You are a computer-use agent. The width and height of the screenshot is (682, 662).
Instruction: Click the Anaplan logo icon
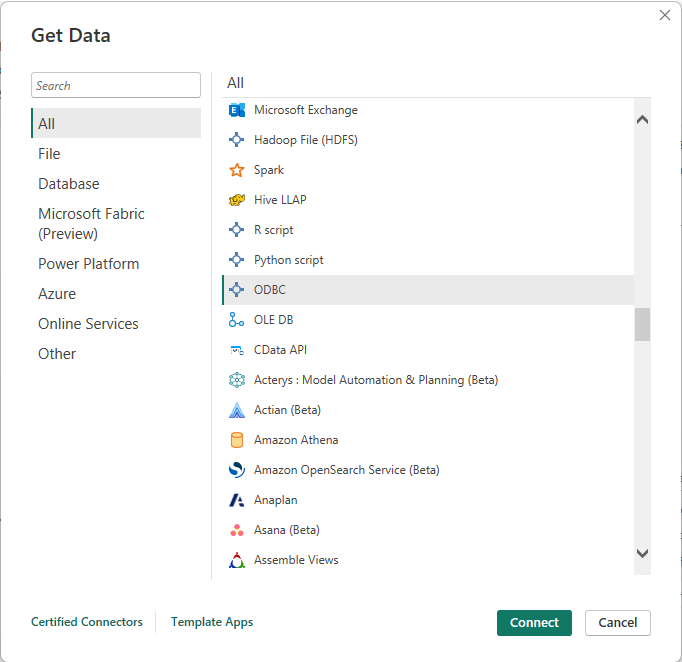(x=237, y=500)
